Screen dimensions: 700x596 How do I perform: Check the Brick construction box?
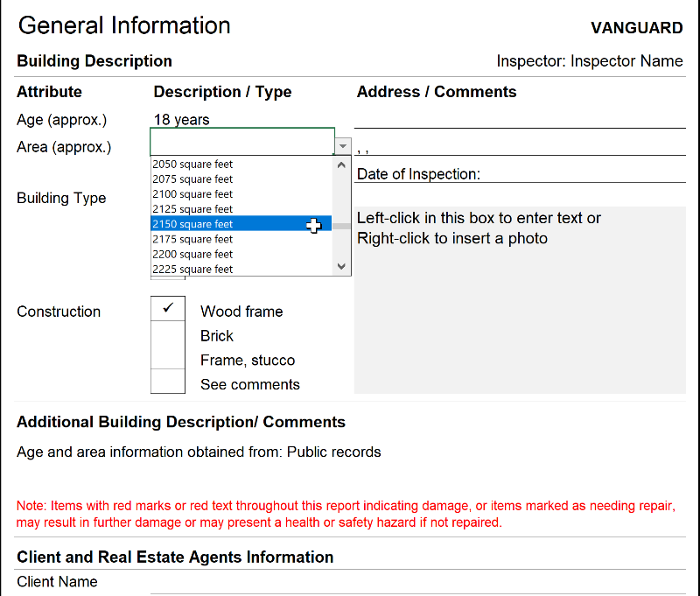(x=168, y=334)
